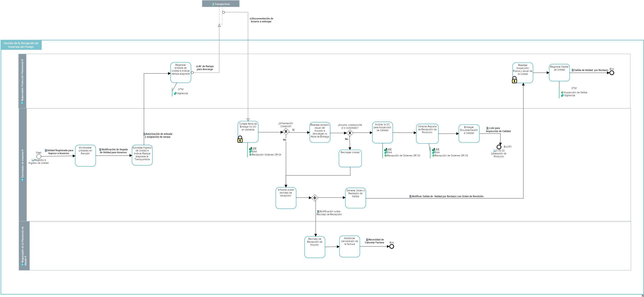The width and height of the screenshot is (644, 297).
Task: Click JDE annotation under Activar la OC task
Action: [x=388, y=149]
